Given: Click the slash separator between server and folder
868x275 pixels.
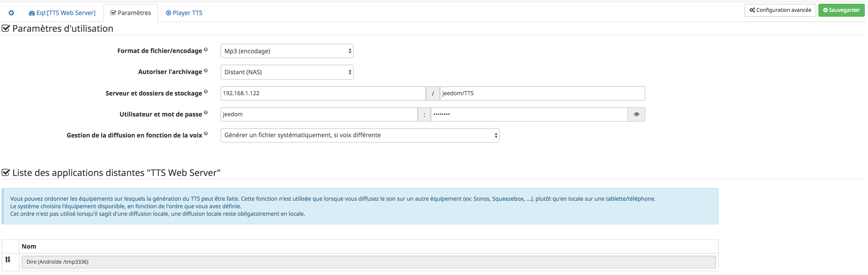Looking at the screenshot, I should tap(433, 93).
